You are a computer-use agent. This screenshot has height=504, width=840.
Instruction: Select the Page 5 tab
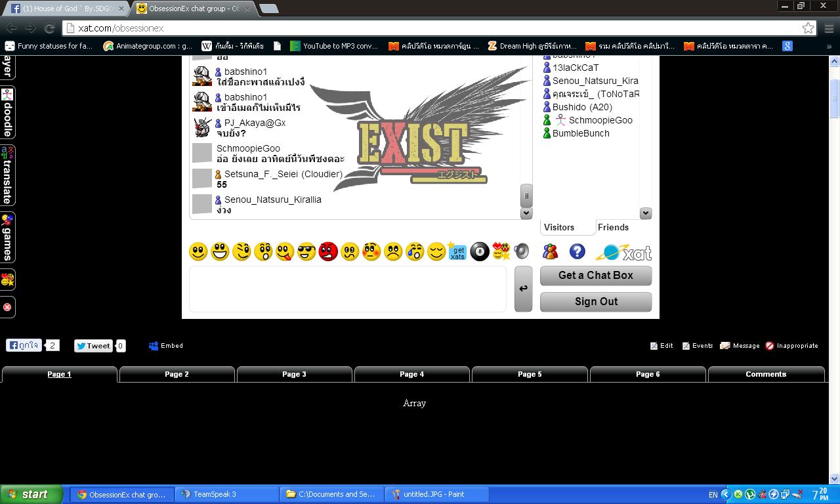pyautogui.click(x=530, y=374)
